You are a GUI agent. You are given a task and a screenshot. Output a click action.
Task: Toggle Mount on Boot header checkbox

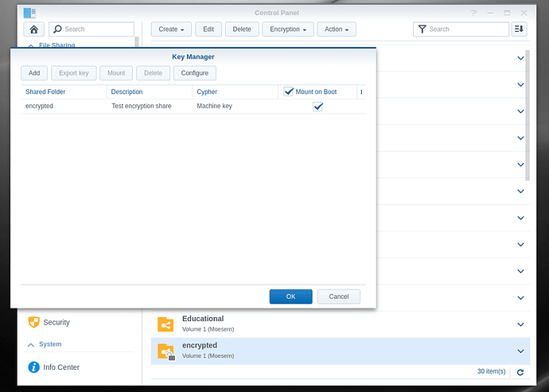click(289, 91)
